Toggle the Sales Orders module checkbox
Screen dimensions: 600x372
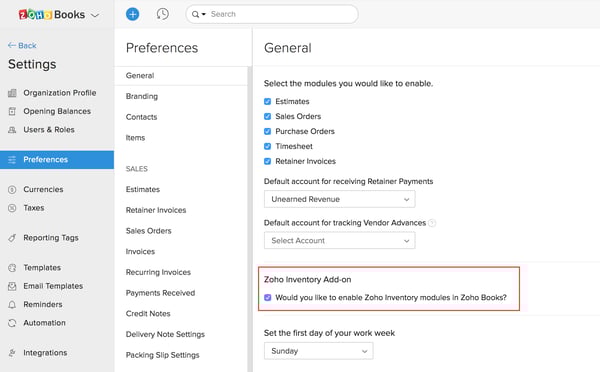tap(267, 116)
